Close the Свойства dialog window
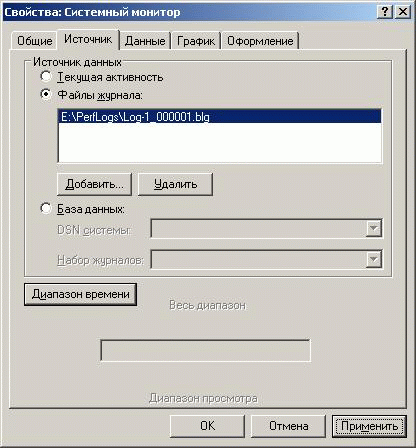Screen dimensions: 416x448 coord(403,12)
